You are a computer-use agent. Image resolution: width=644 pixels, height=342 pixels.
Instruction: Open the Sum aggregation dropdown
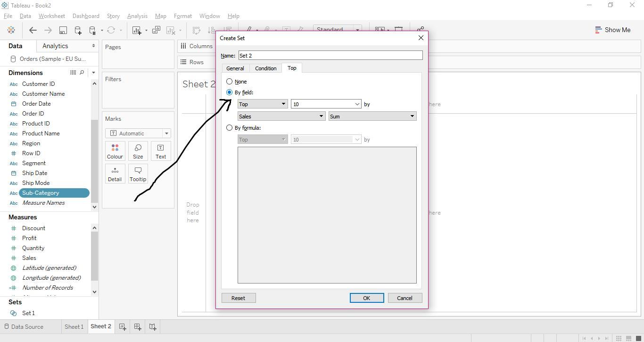pyautogui.click(x=411, y=116)
